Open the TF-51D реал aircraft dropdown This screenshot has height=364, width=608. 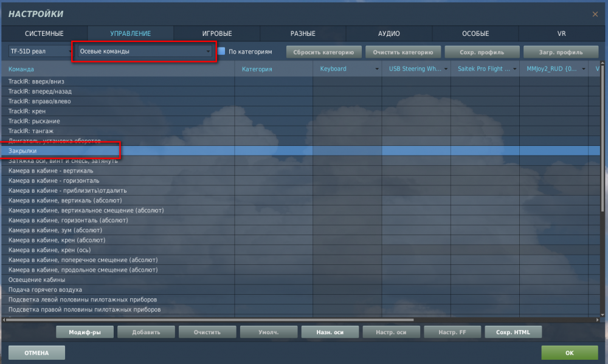(41, 51)
